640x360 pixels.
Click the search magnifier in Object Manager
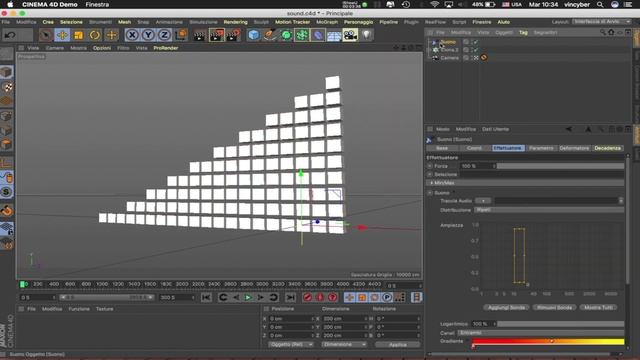click(602, 32)
